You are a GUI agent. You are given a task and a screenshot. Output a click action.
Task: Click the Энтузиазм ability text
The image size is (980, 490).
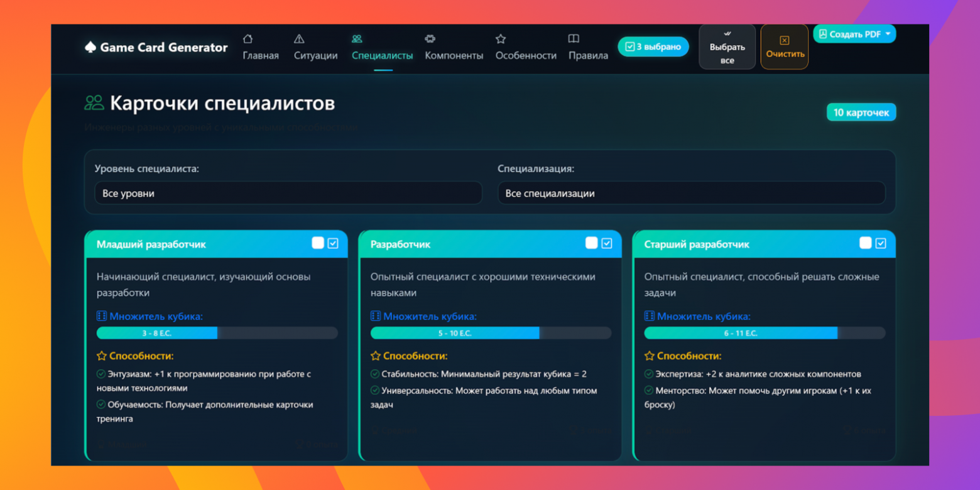click(x=204, y=381)
